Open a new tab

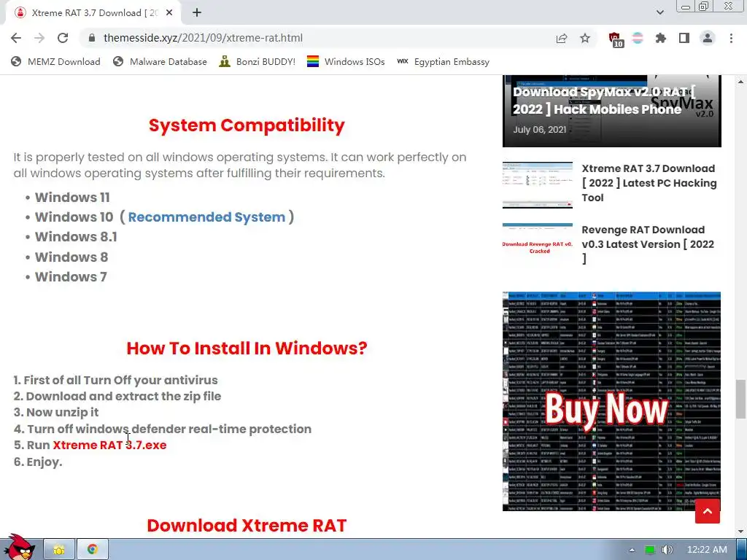coord(197,13)
